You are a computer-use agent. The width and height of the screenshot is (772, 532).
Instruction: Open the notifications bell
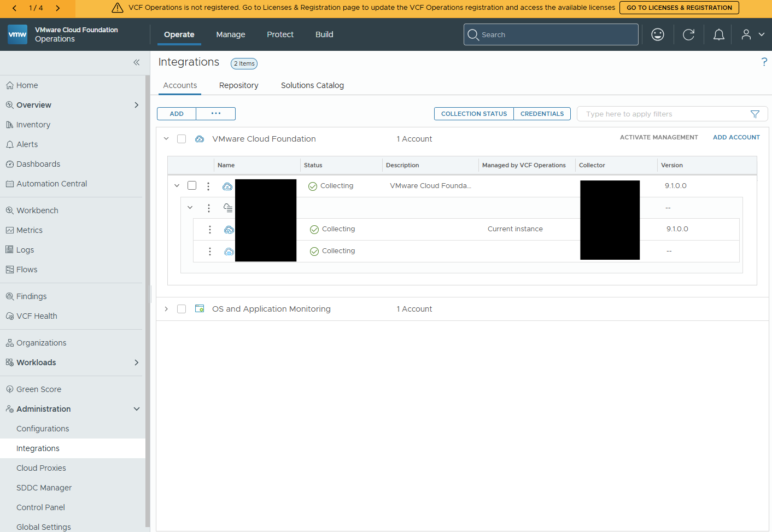pyautogui.click(x=719, y=34)
